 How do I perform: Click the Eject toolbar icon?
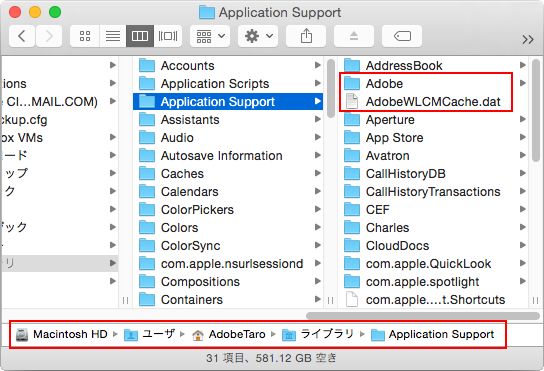(x=354, y=36)
